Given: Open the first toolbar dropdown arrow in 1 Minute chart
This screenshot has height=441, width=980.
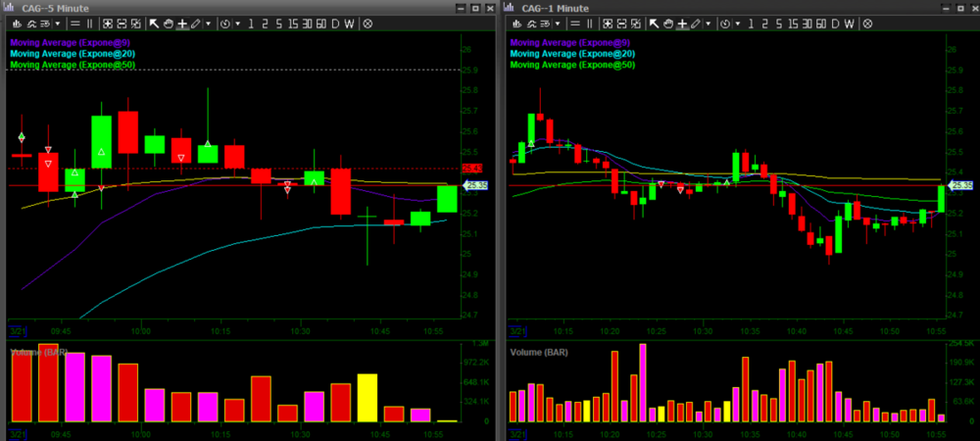Looking at the screenshot, I should [558, 23].
